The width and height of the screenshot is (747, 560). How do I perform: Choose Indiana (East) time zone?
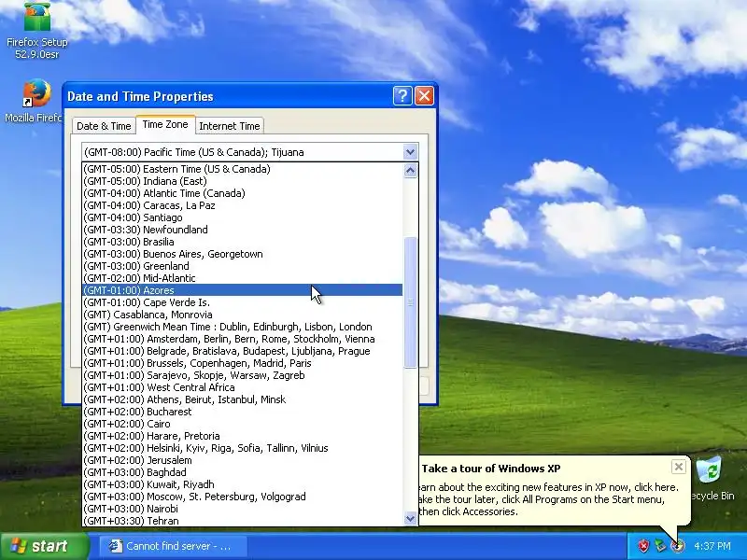point(243,181)
